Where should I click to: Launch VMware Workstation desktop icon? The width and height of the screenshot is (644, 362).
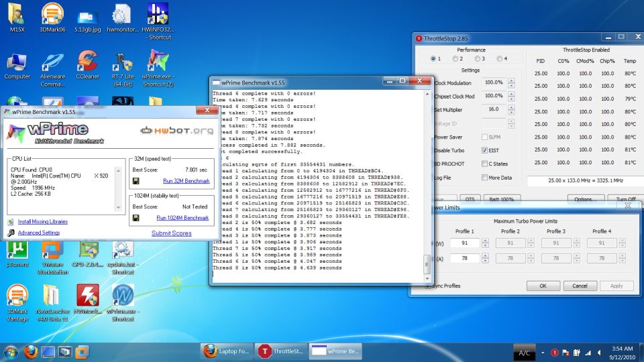coord(52,257)
